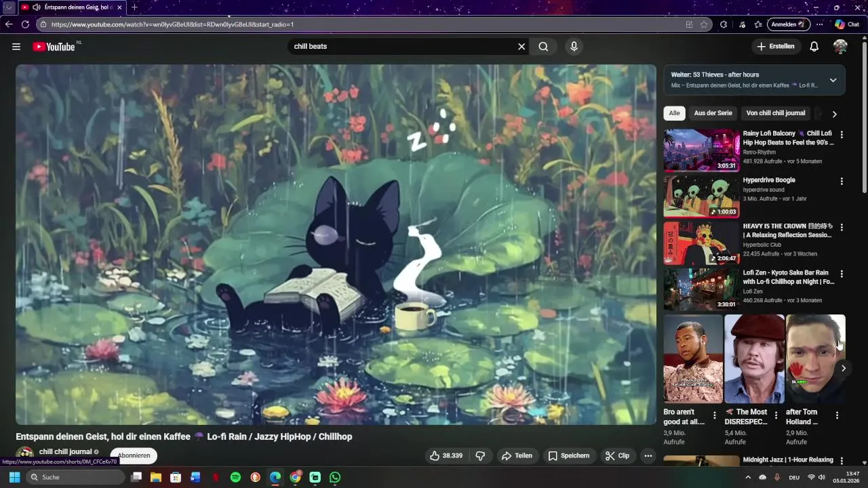Select the Aus der Serie chip
This screenshot has width=868, height=488.
coord(713,113)
